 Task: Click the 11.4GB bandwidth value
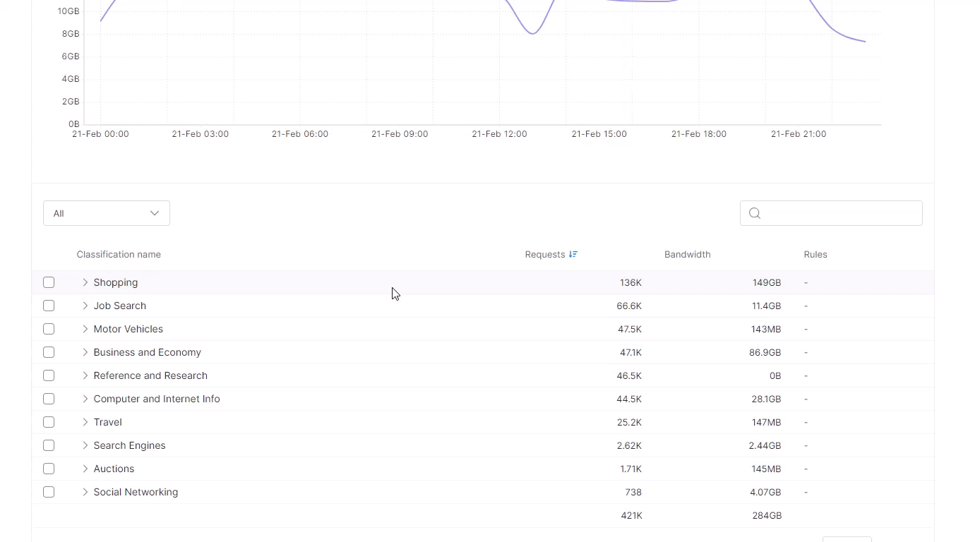(x=767, y=306)
